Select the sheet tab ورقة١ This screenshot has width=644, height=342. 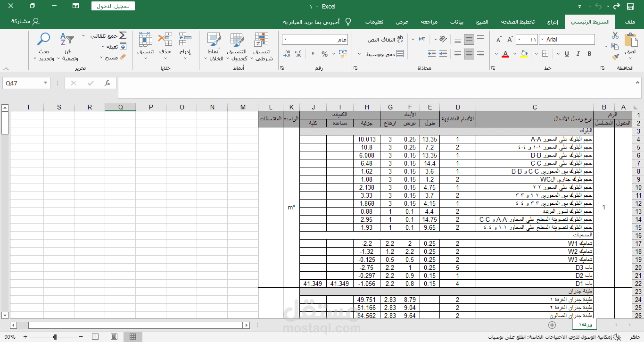coord(585,325)
